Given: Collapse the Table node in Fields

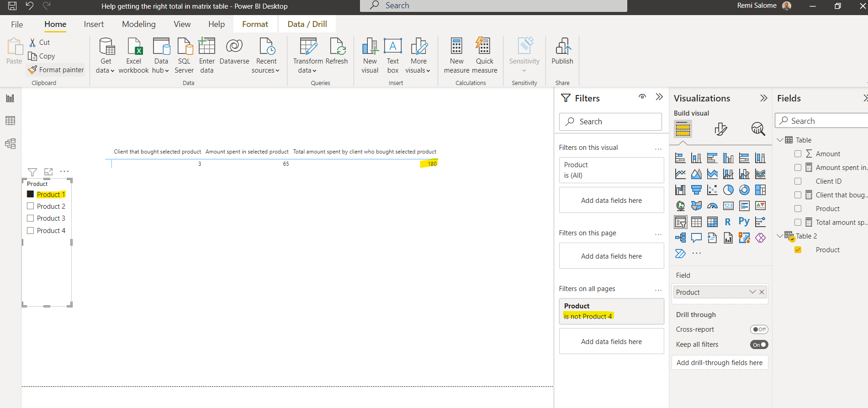Looking at the screenshot, I should click(780, 140).
